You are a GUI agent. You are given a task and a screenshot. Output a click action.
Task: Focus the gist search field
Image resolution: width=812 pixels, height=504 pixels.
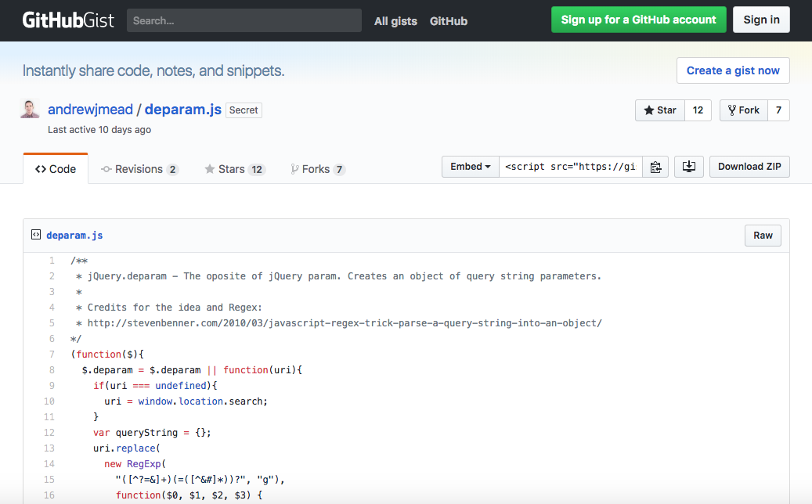244,20
